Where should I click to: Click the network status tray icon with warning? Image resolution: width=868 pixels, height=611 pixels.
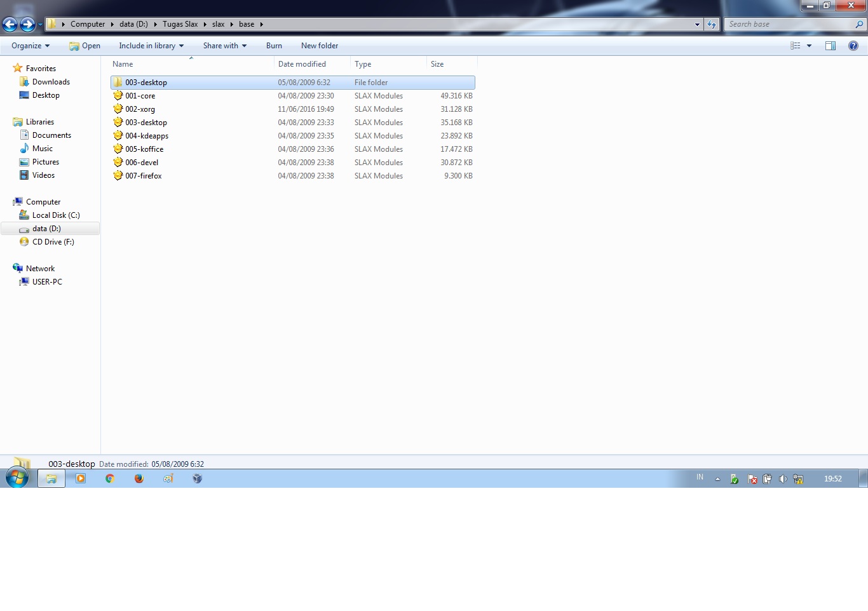798,478
